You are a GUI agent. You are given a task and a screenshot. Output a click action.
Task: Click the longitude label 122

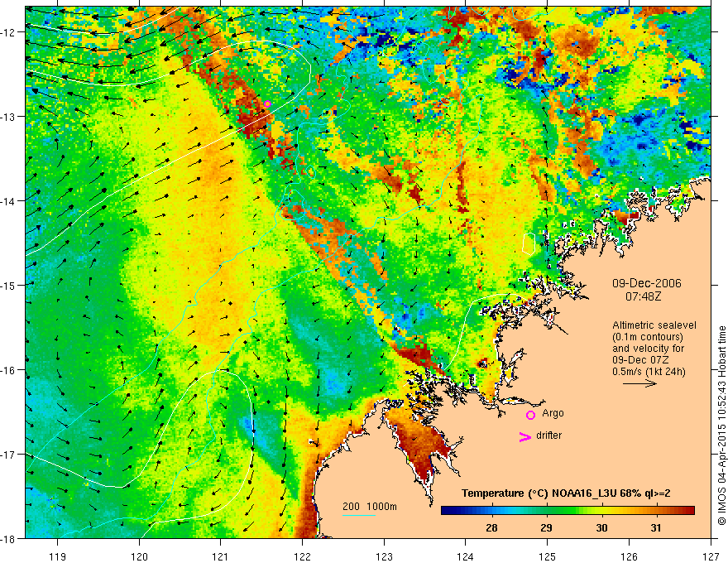tap(302, 556)
